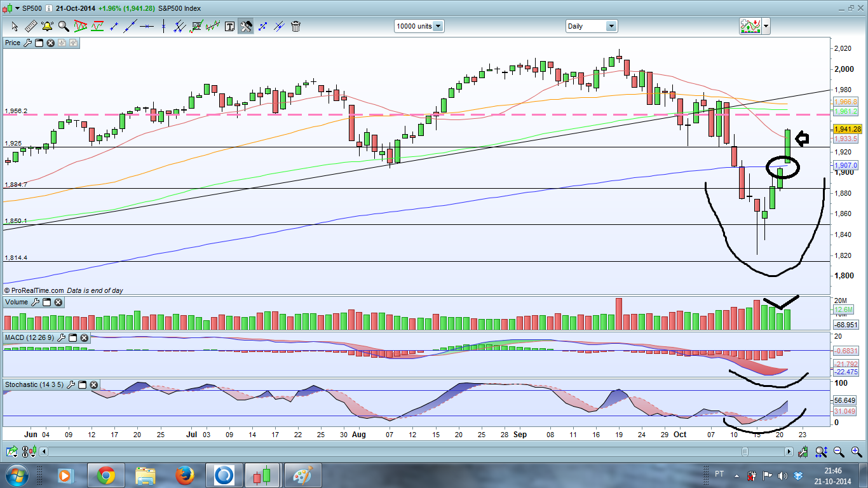Click the alert bell icon
Screen dimensions: 868x488
click(47, 26)
